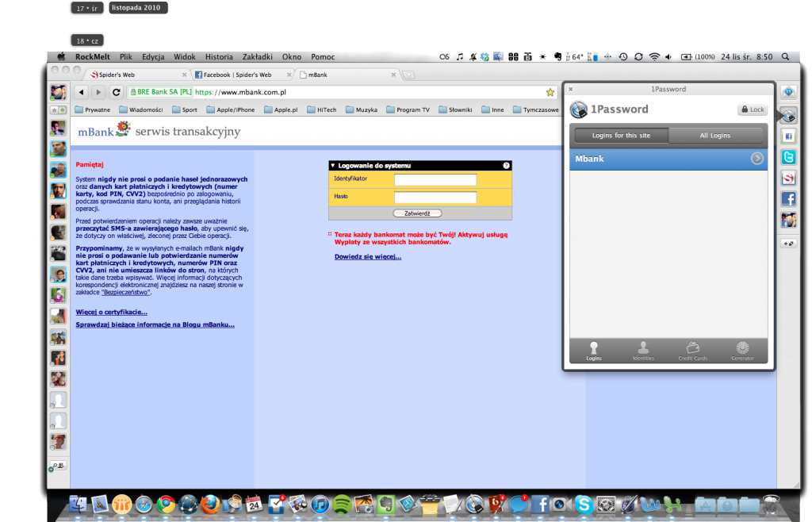
Task: Launch Spotify from the Dock
Action: click(x=342, y=504)
